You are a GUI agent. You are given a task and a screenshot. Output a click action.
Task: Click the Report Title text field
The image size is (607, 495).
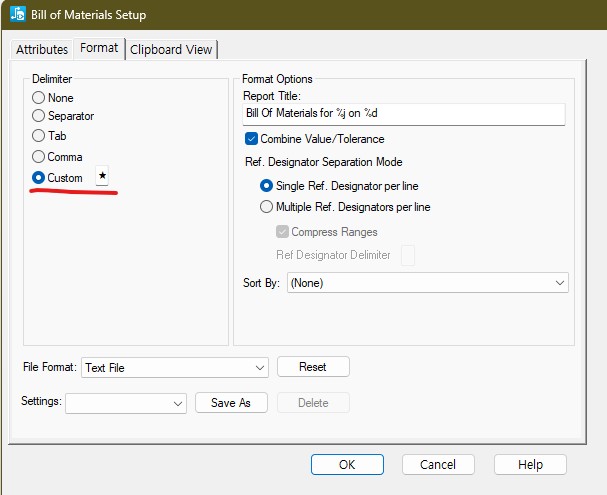coord(404,114)
